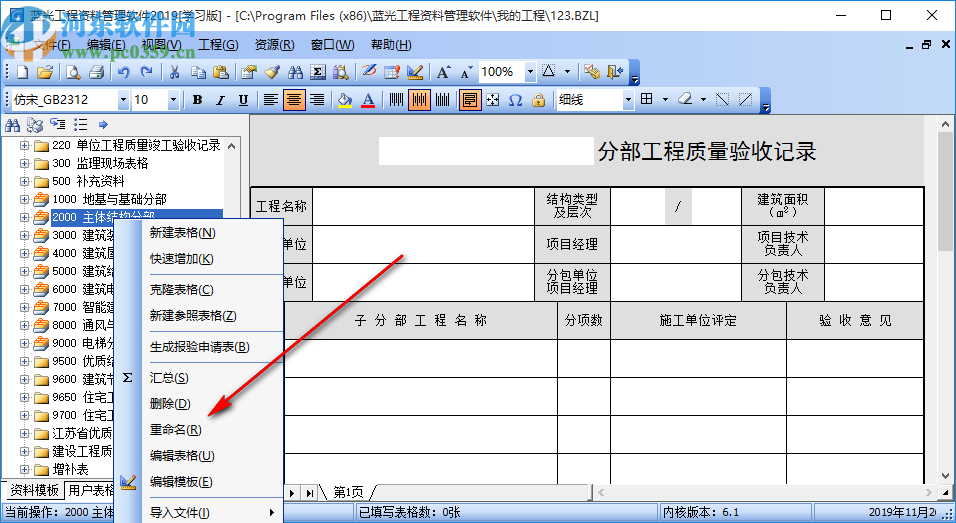Image resolution: width=956 pixels, height=523 pixels.
Task: Run the summation (Σ) tool in the toolbar
Action: [318, 72]
